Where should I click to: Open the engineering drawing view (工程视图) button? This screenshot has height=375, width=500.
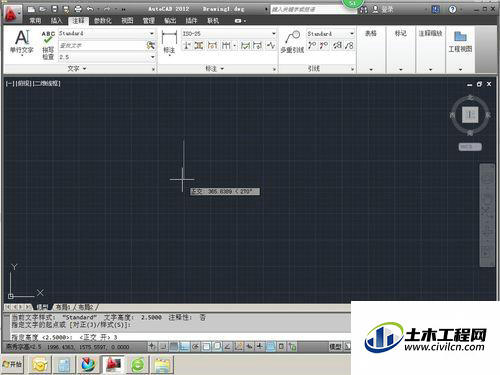[x=460, y=42]
